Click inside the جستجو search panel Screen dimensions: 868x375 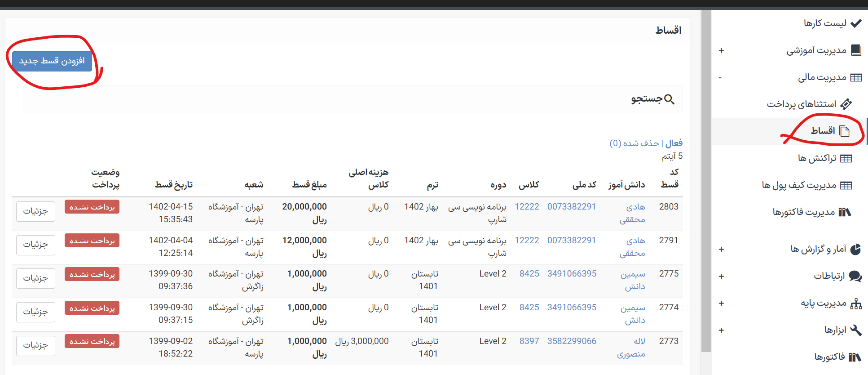(353, 99)
